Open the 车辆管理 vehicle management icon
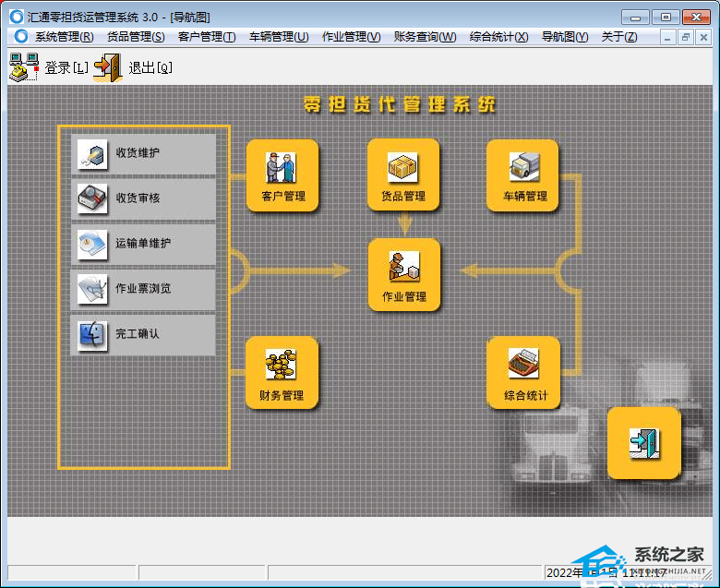Viewport: 720px width, 588px height. tap(523, 175)
